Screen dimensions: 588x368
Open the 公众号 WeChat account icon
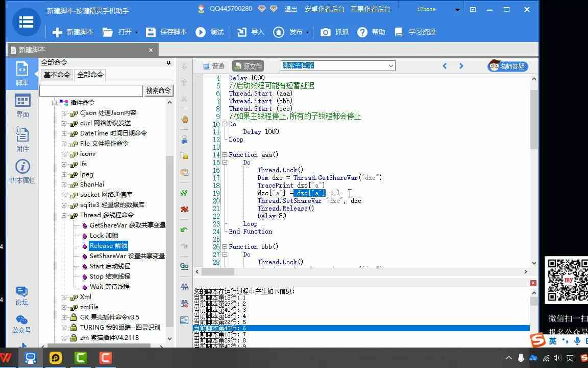21,325
